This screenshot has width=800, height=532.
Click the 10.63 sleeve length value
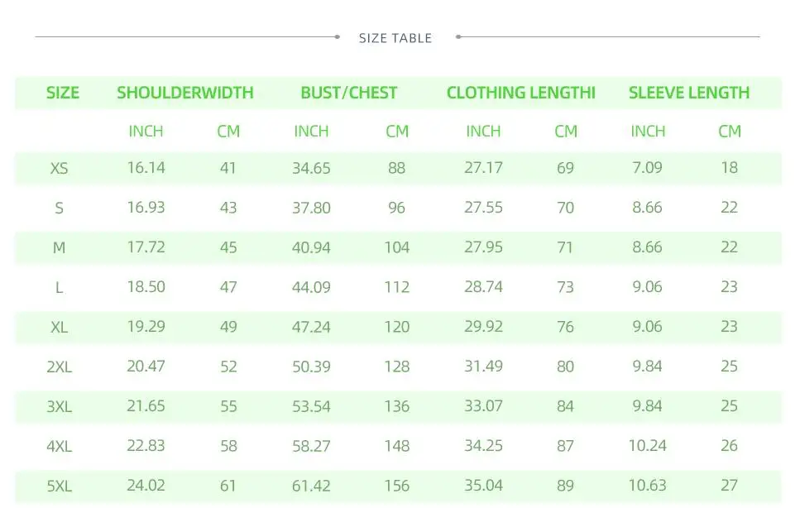pos(648,485)
